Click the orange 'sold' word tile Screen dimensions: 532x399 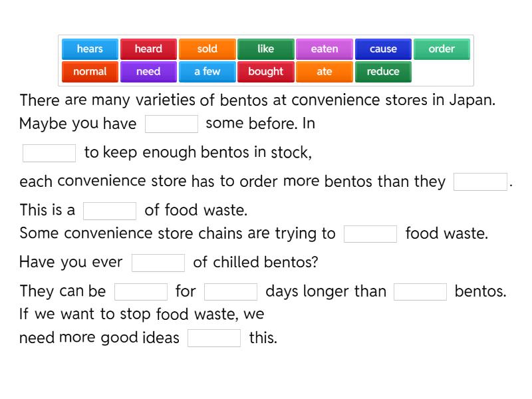click(207, 49)
